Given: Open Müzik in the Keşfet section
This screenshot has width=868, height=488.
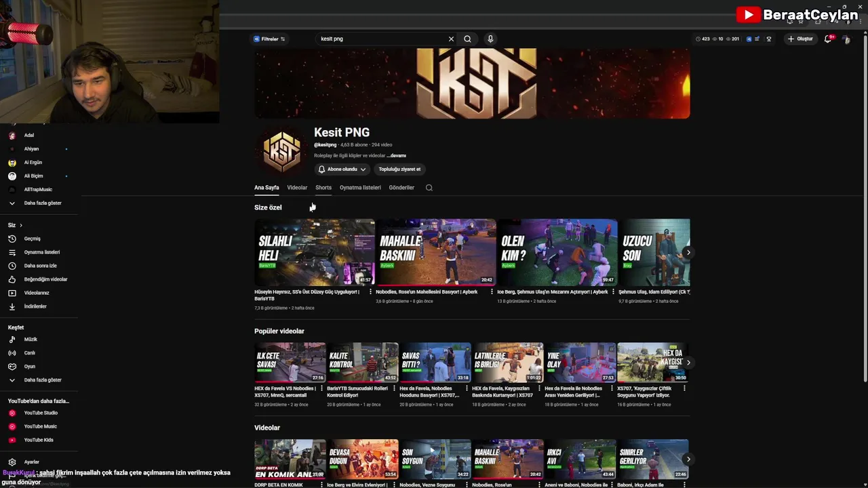Looking at the screenshot, I should pyautogui.click(x=31, y=339).
